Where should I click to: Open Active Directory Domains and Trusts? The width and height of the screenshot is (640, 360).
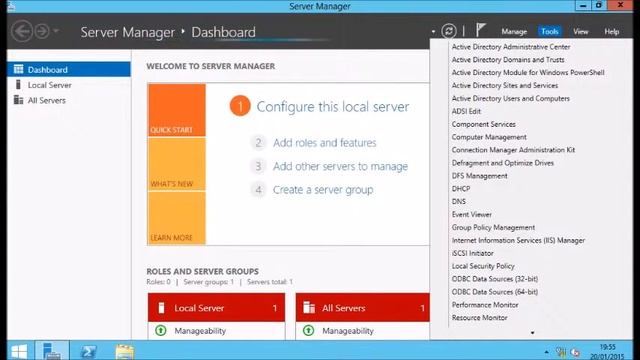coord(508,60)
